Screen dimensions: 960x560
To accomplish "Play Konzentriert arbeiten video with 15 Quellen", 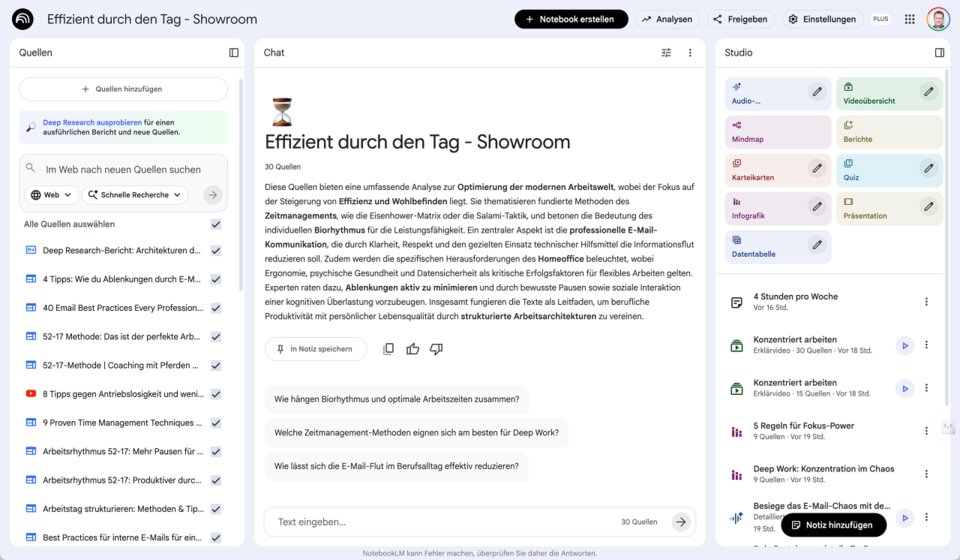I will tap(905, 389).
